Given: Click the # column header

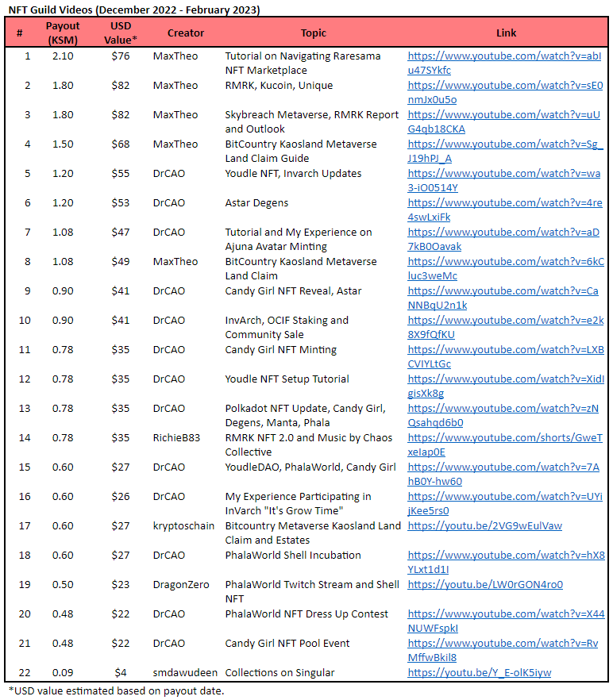Looking at the screenshot, I should coord(20,33).
